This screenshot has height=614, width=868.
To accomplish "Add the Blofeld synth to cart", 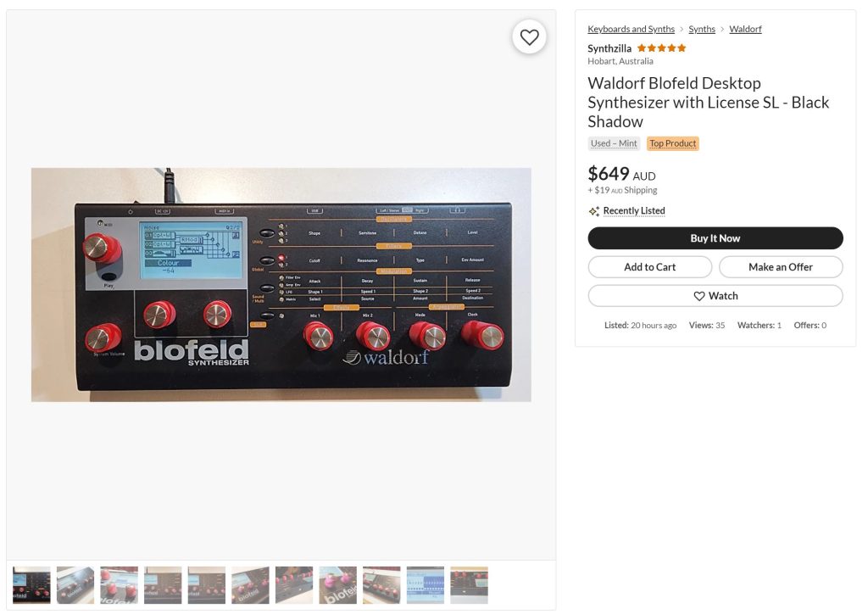I will (650, 267).
